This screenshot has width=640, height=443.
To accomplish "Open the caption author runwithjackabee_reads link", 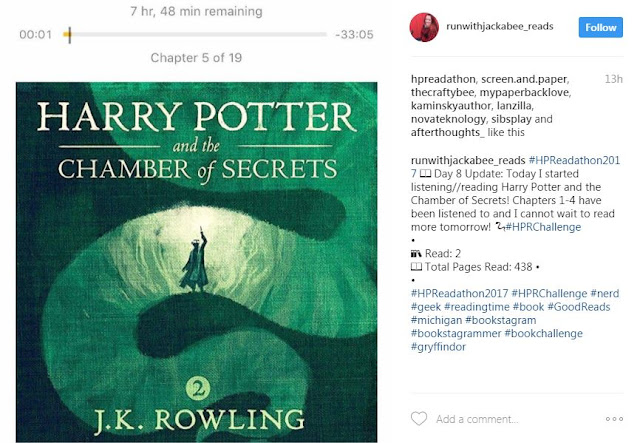I will (x=468, y=160).
